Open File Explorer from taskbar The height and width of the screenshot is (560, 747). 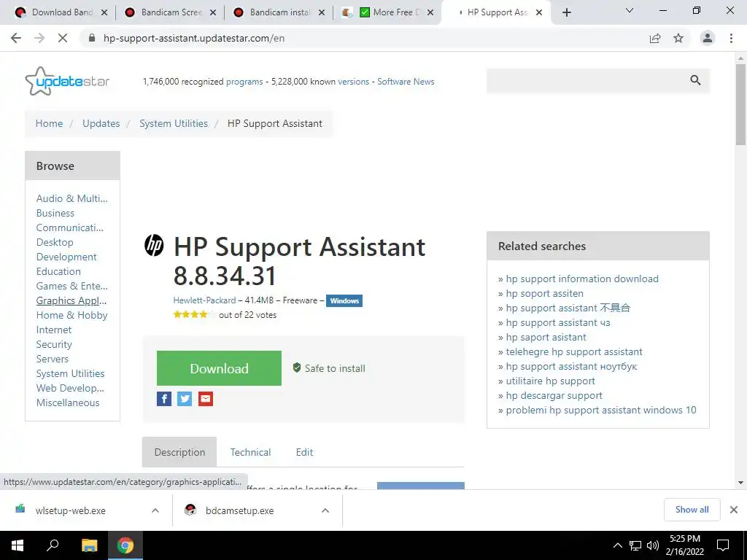point(89,545)
